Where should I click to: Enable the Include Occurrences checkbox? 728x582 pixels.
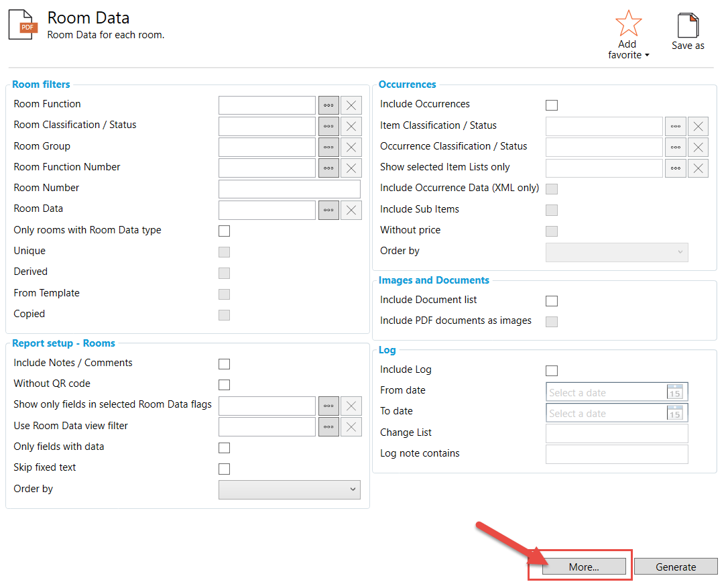tap(552, 105)
